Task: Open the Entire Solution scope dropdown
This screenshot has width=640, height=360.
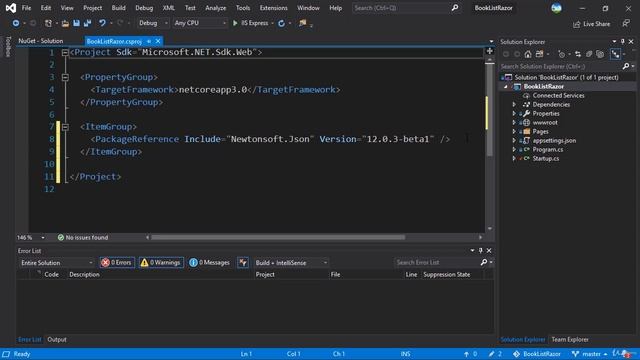Action: (57, 263)
